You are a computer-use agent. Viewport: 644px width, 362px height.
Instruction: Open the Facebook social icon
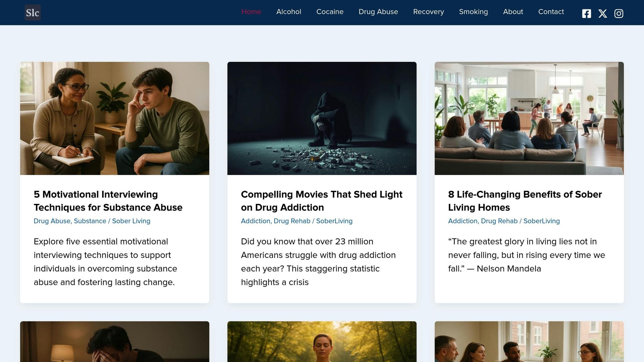tap(586, 14)
